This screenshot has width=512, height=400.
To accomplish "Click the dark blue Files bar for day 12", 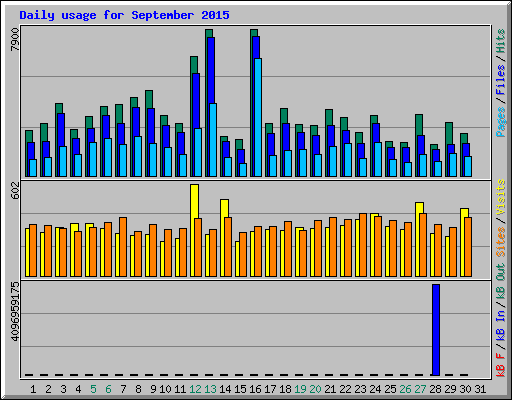I will pyautogui.click(x=196, y=101).
